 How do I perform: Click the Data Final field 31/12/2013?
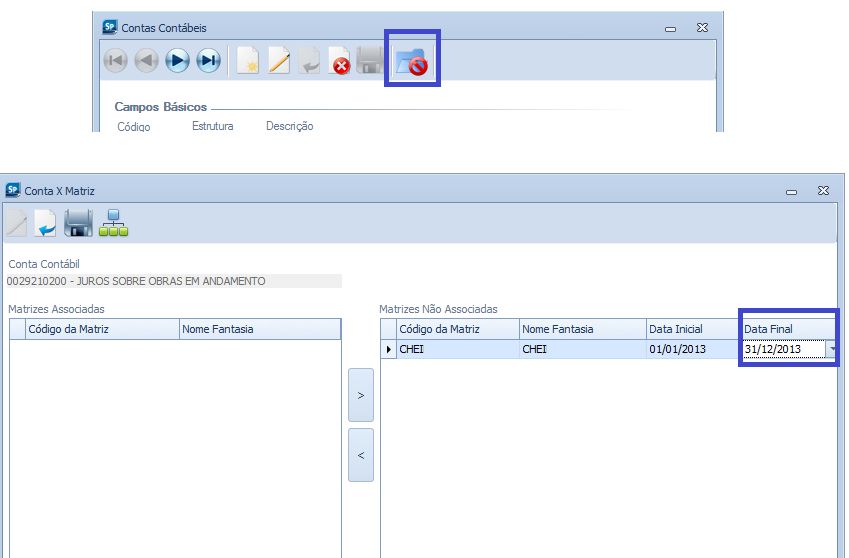pyautogui.click(x=784, y=349)
